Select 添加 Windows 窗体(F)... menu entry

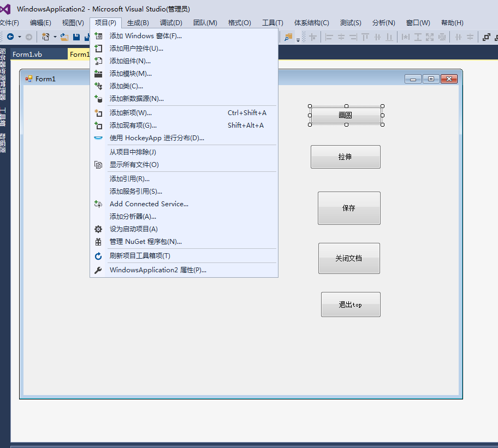(184, 36)
